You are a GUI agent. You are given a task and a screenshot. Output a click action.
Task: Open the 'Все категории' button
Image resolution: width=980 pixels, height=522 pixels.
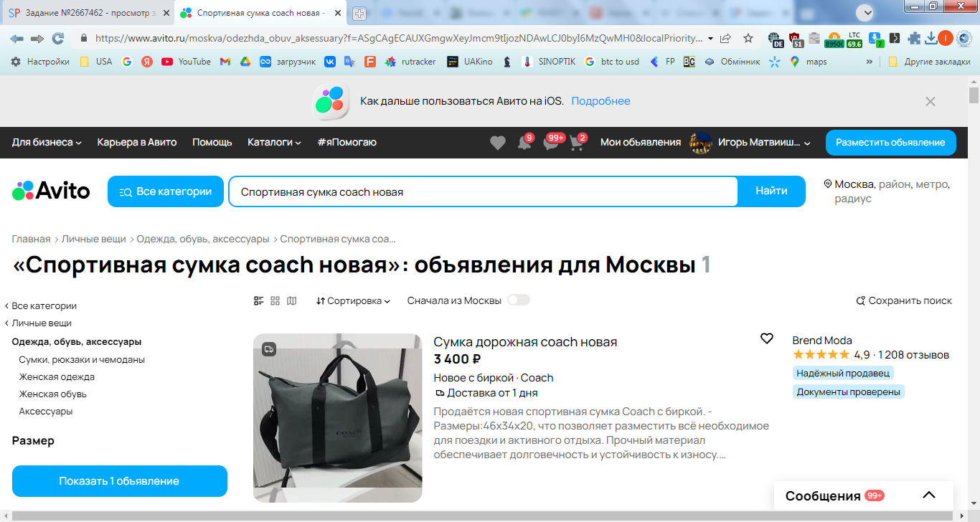(166, 191)
